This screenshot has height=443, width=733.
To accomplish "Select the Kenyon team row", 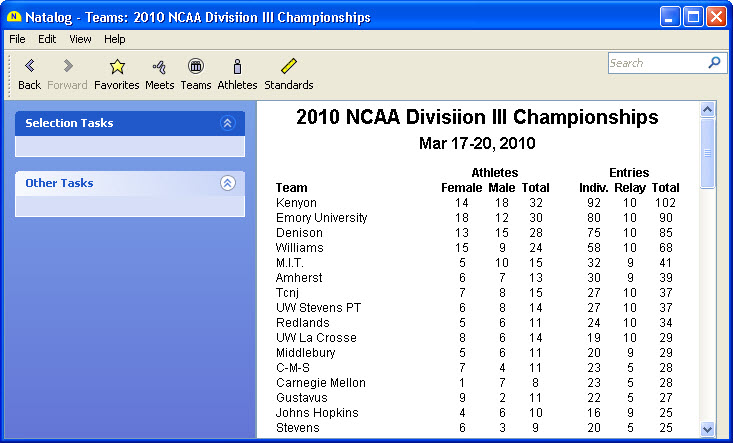I will pos(296,203).
